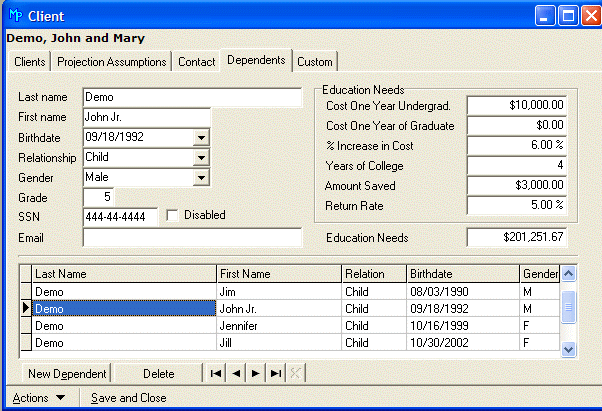Go to next dependent record arrow
602x411 pixels.
click(256, 373)
